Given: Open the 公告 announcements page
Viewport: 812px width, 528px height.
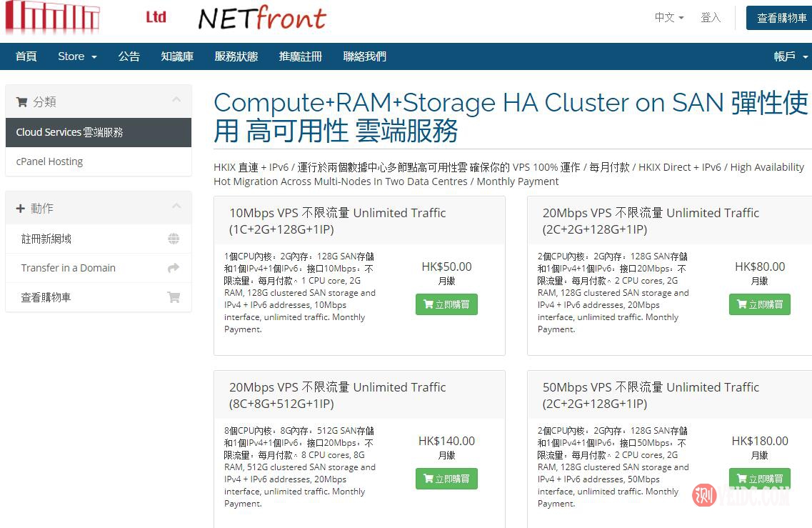Looking at the screenshot, I should (x=129, y=56).
